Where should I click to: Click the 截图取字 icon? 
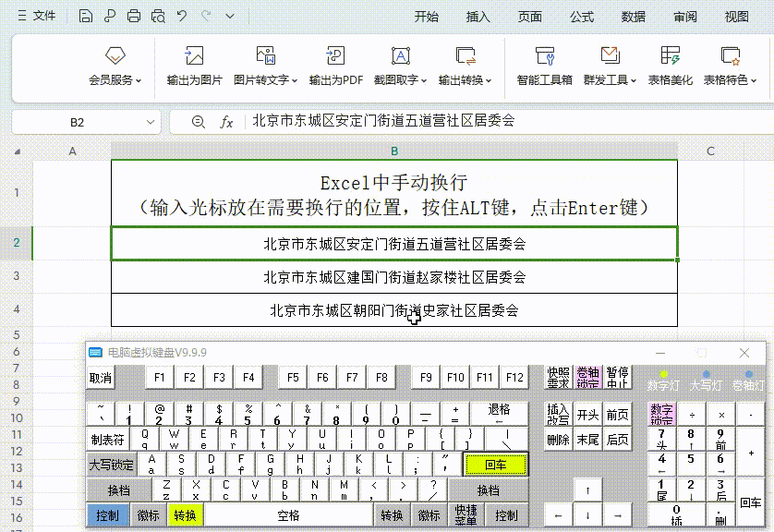[x=400, y=55]
